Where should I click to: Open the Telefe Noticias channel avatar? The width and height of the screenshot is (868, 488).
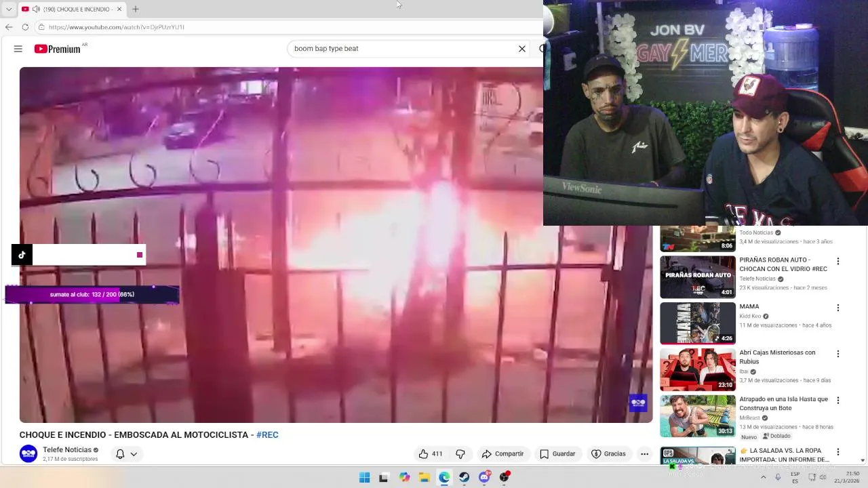(x=28, y=454)
